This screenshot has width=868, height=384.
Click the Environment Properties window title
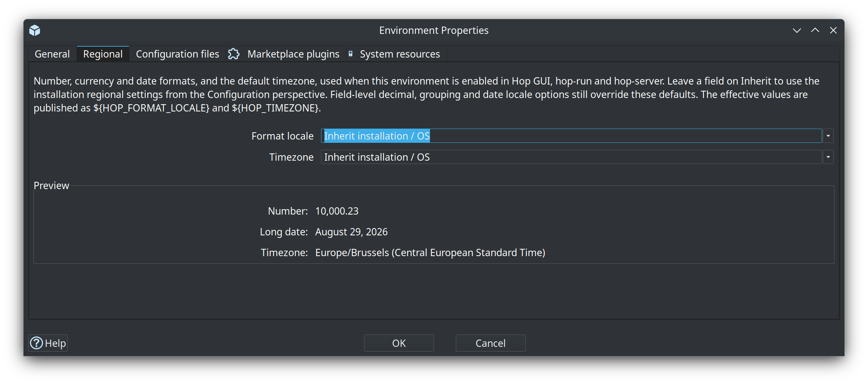[434, 30]
